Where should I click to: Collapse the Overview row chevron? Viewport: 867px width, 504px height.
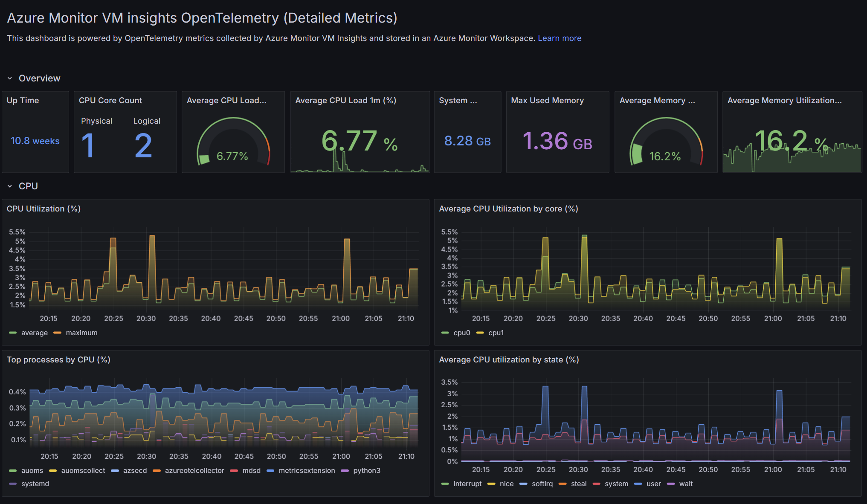(10, 78)
